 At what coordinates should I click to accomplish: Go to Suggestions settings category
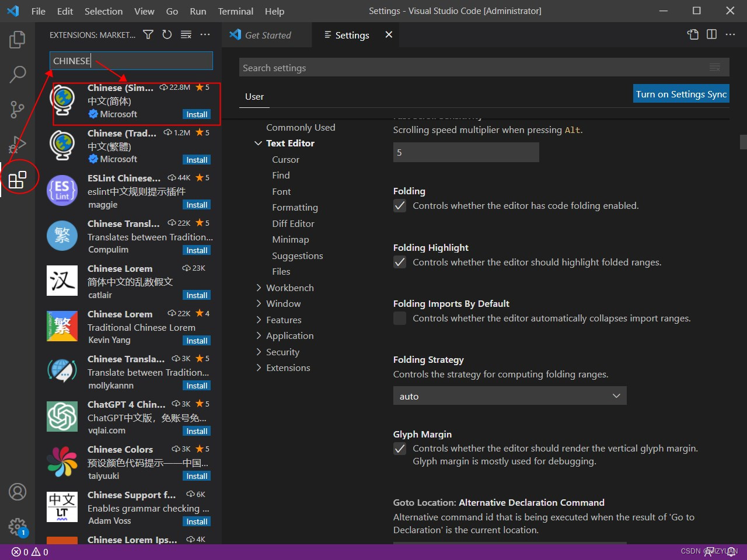point(297,256)
